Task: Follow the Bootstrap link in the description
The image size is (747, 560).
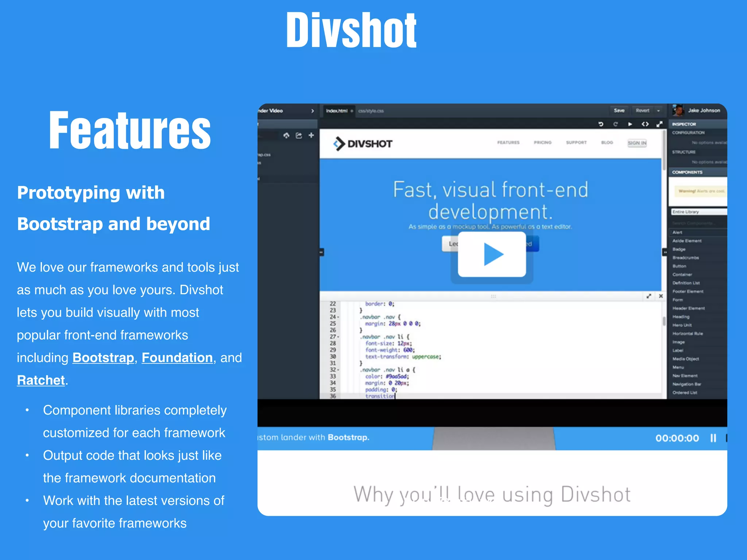Action: (x=103, y=358)
